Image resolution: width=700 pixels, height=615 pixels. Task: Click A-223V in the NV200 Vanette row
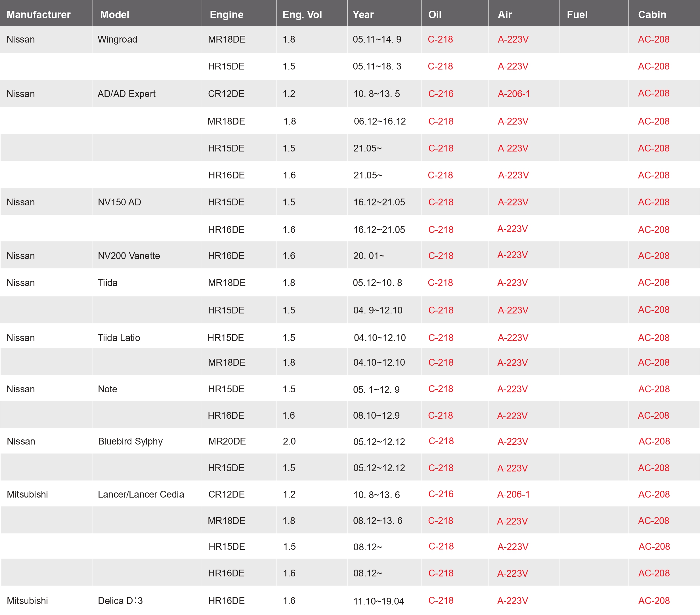512,255
